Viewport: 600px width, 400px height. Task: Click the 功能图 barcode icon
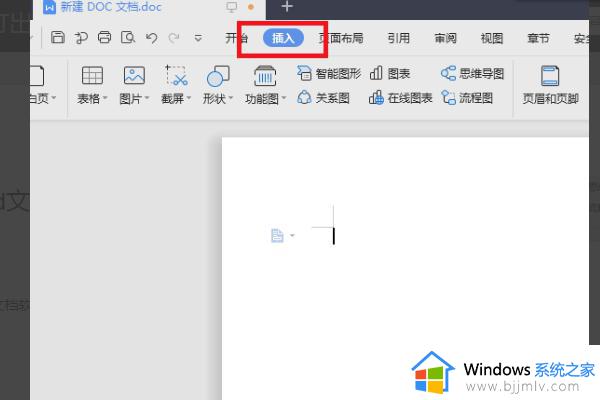265,75
